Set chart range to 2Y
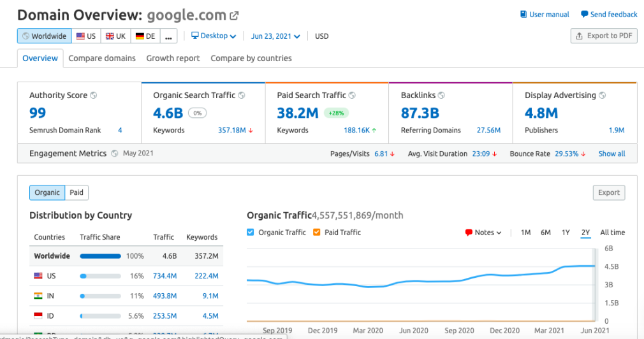 pyautogui.click(x=586, y=233)
